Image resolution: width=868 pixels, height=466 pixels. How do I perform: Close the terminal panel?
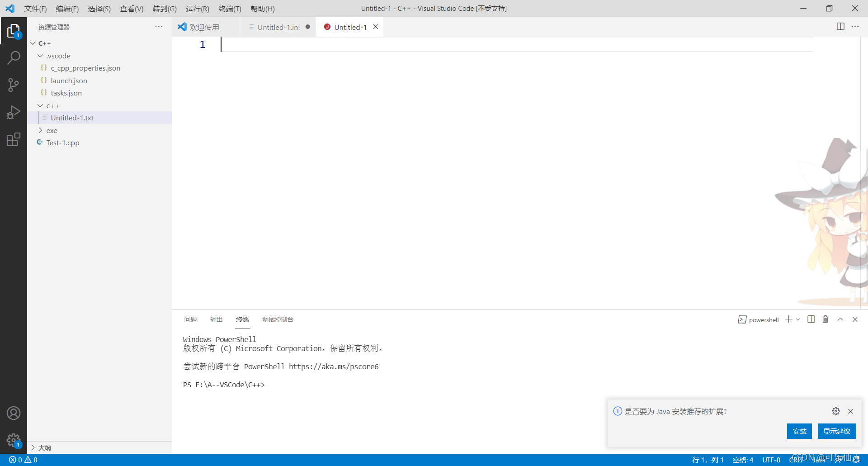[855, 319]
